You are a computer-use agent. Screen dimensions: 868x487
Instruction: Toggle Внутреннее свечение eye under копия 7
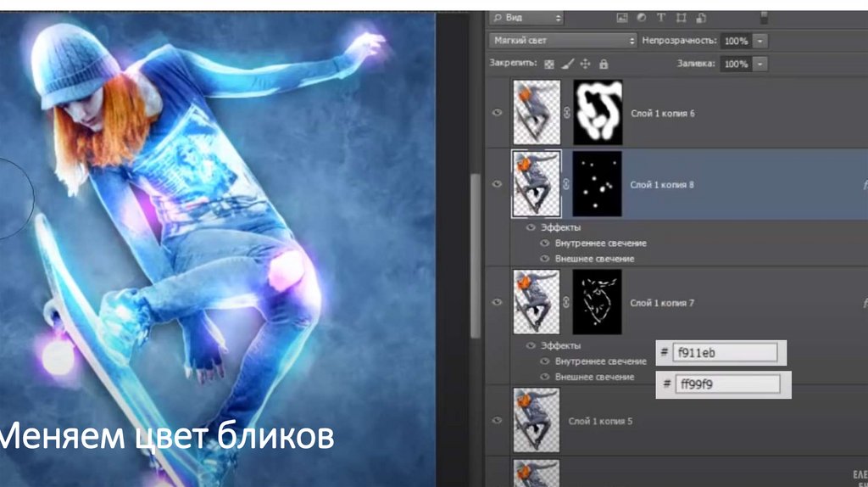pyautogui.click(x=545, y=361)
